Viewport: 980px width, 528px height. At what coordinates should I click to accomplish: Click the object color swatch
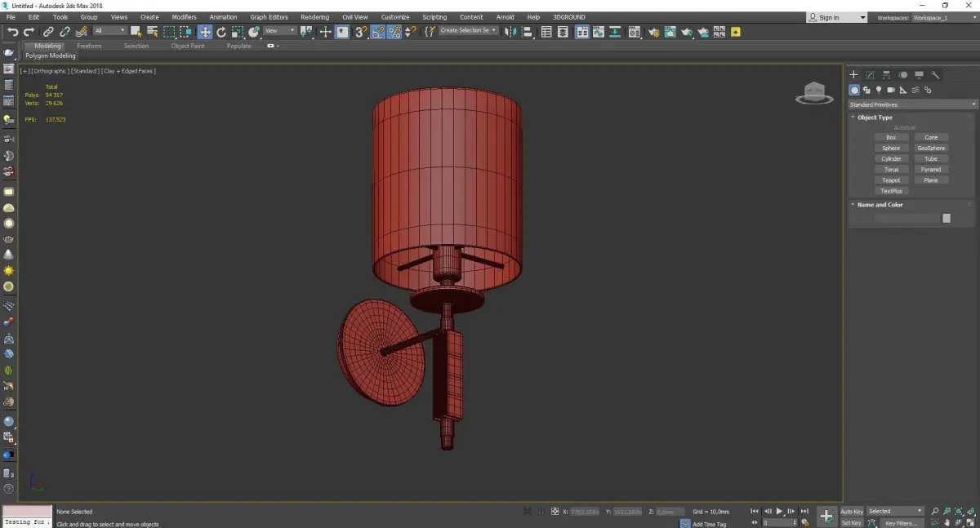(947, 218)
